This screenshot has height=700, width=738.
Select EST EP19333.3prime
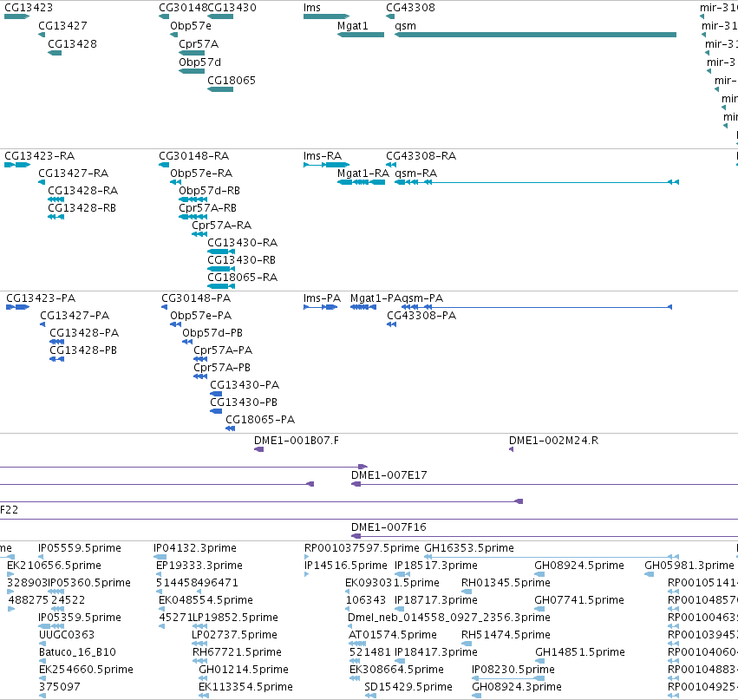click(x=199, y=566)
